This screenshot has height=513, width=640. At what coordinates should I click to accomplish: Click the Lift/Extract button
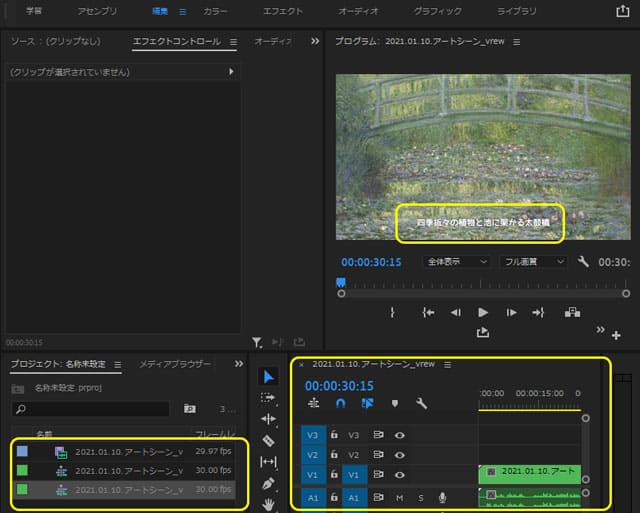click(x=572, y=313)
